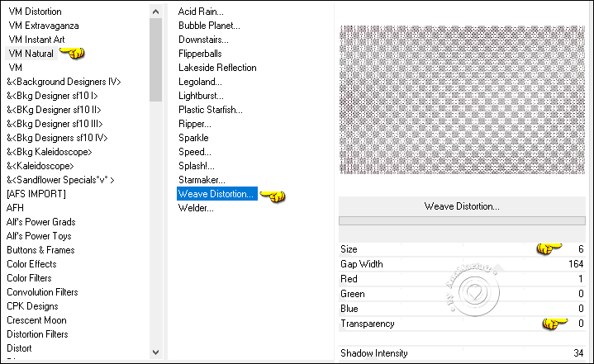Choose the Weave Distortion filter
This screenshot has height=364, width=594.
pos(216,194)
